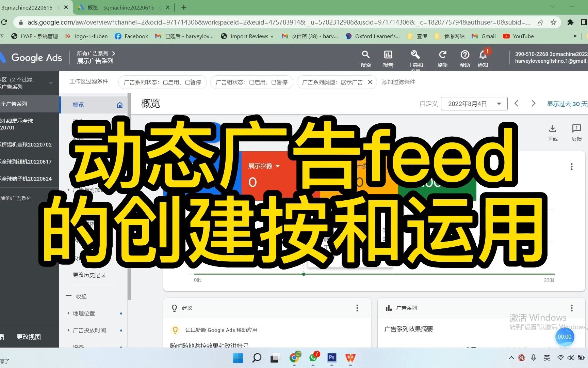This screenshot has height=368, width=588.
Task: Go to next date range arrow
Action: tap(533, 104)
